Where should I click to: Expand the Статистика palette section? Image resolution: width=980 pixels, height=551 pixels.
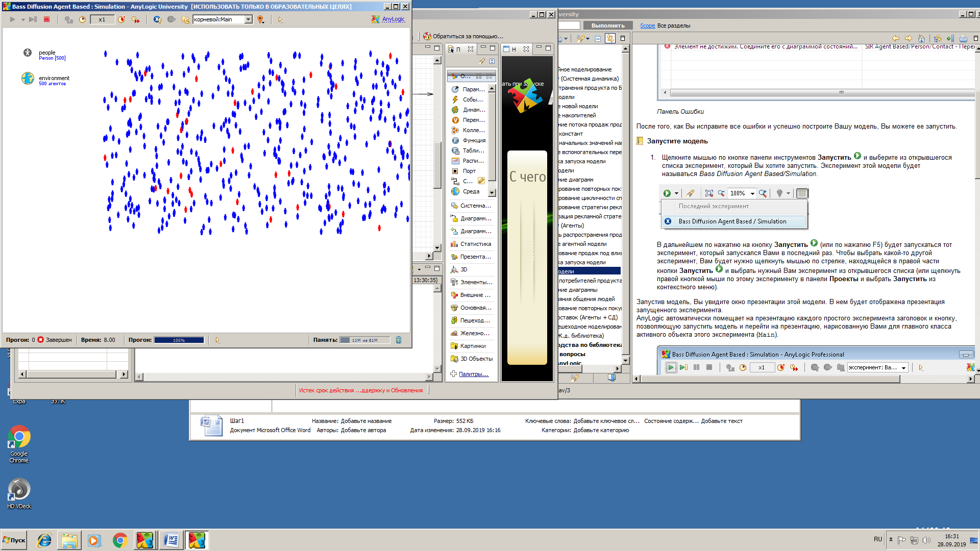point(471,244)
